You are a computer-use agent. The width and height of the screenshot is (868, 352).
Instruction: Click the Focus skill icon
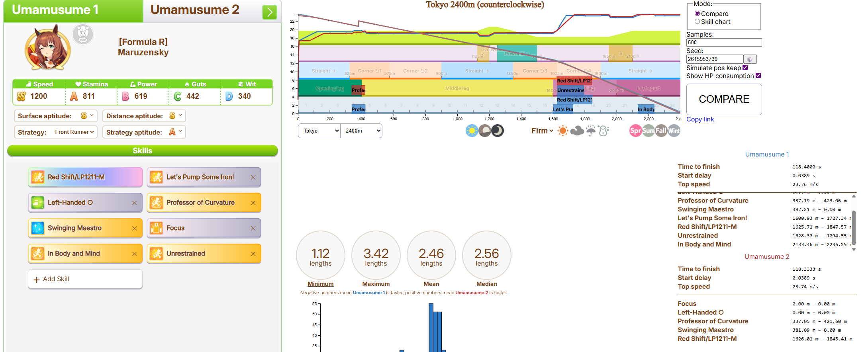pyautogui.click(x=156, y=228)
